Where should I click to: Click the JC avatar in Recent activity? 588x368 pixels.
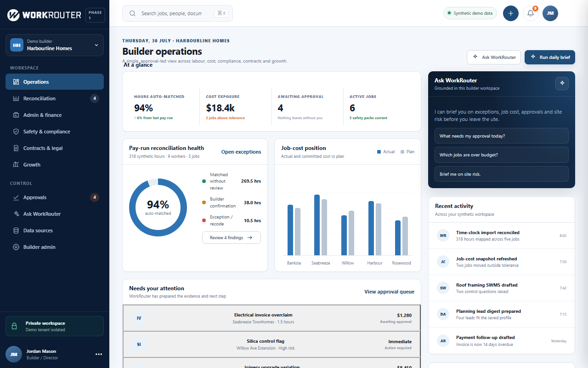443,262
